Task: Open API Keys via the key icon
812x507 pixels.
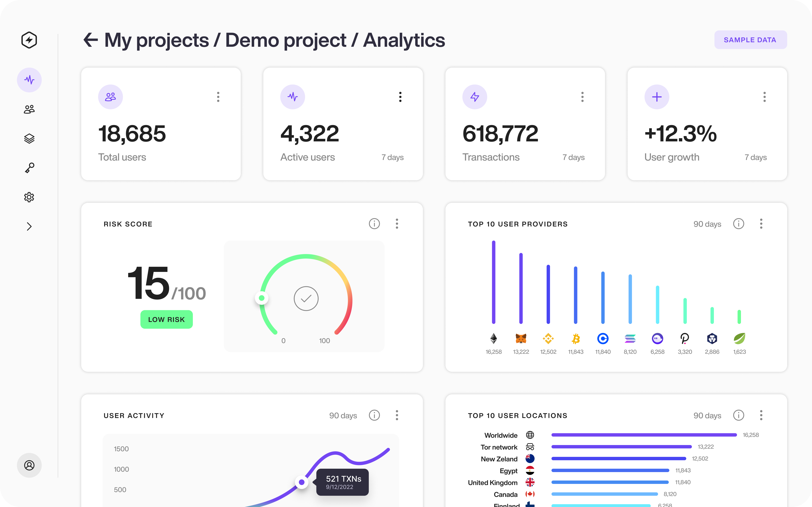Action: 29,168
